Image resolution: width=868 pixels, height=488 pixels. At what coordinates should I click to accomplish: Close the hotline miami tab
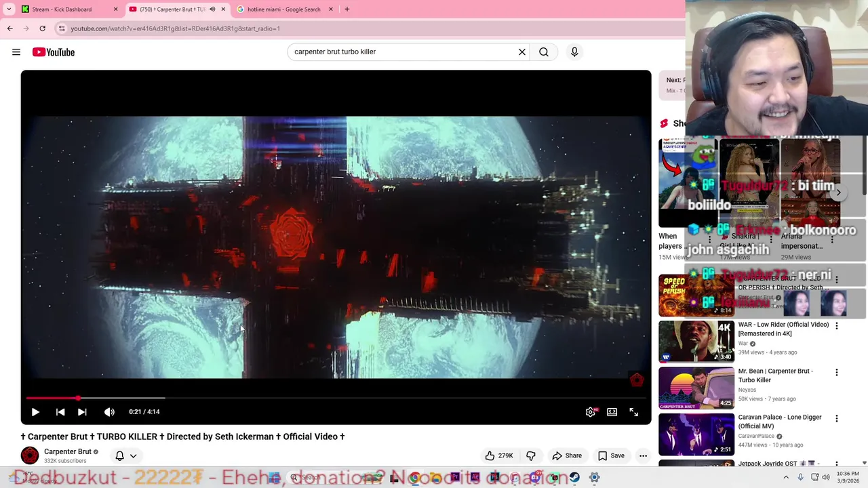click(x=331, y=9)
